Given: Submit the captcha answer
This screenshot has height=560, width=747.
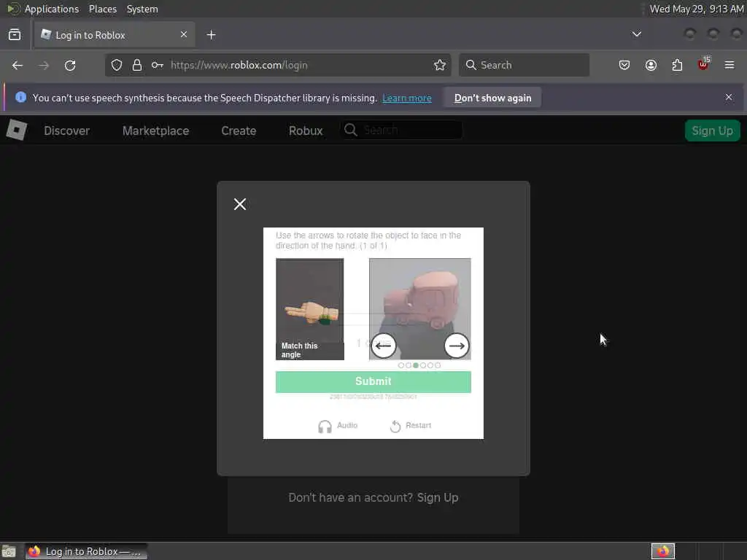Looking at the screenshot, I should (x=373, y=381).
